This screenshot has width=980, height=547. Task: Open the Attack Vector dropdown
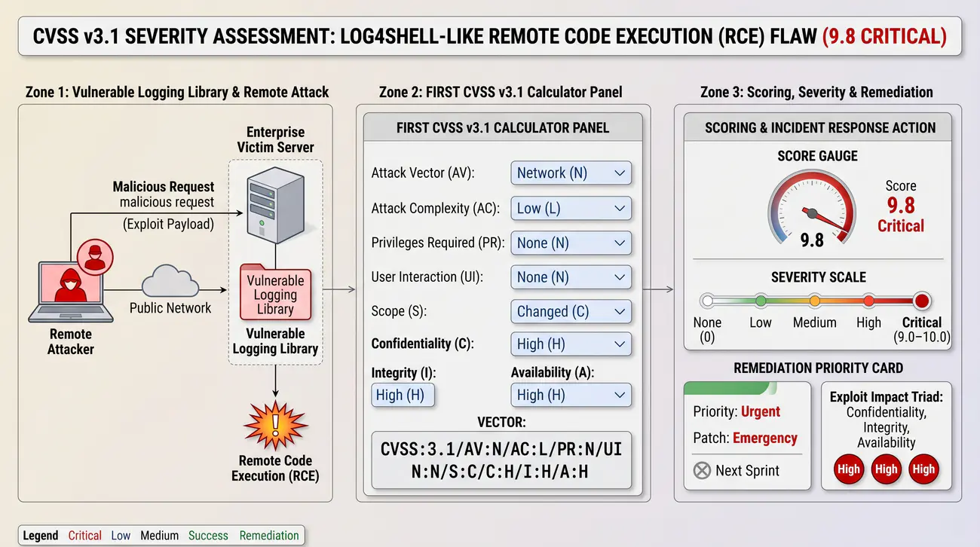point(571,173)
